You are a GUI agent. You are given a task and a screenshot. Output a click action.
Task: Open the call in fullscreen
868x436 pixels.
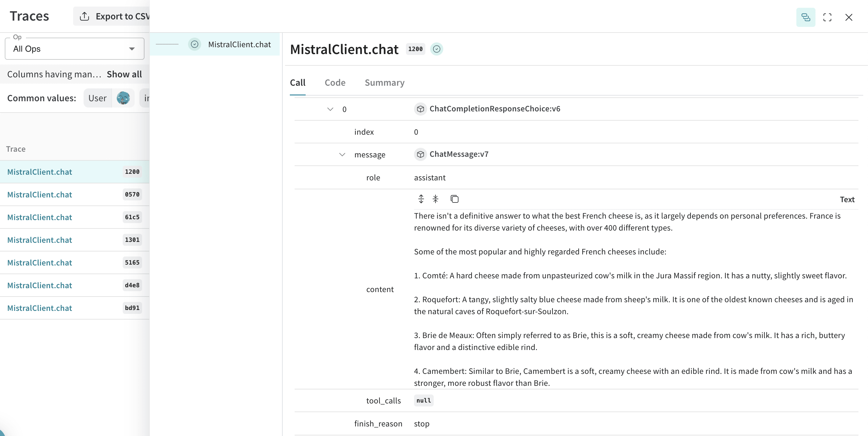(827, 17)
